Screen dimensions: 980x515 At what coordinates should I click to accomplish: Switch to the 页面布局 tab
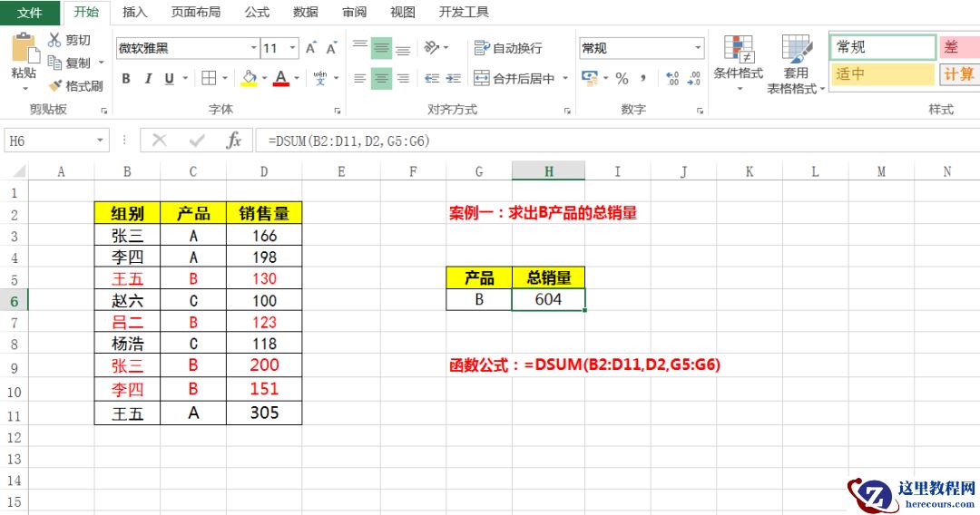coord(196,13)
